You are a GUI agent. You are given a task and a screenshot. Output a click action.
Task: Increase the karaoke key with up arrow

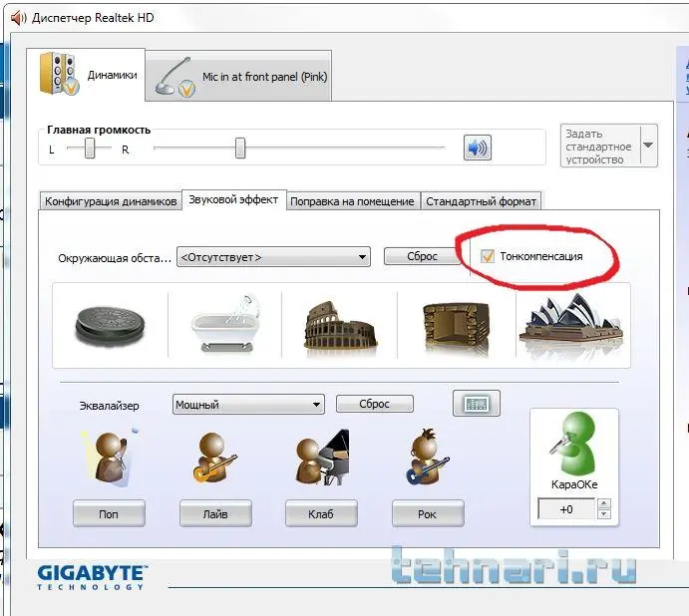tap(604, 503)
